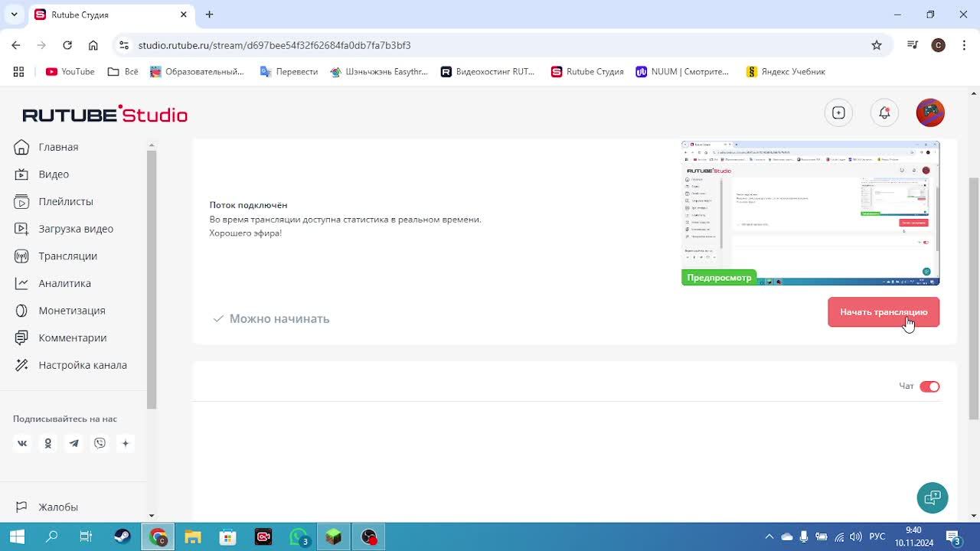Click the Аналитика chart icon
The height and width of the screenshot is (551, 980).
click(x=22, y=283)
